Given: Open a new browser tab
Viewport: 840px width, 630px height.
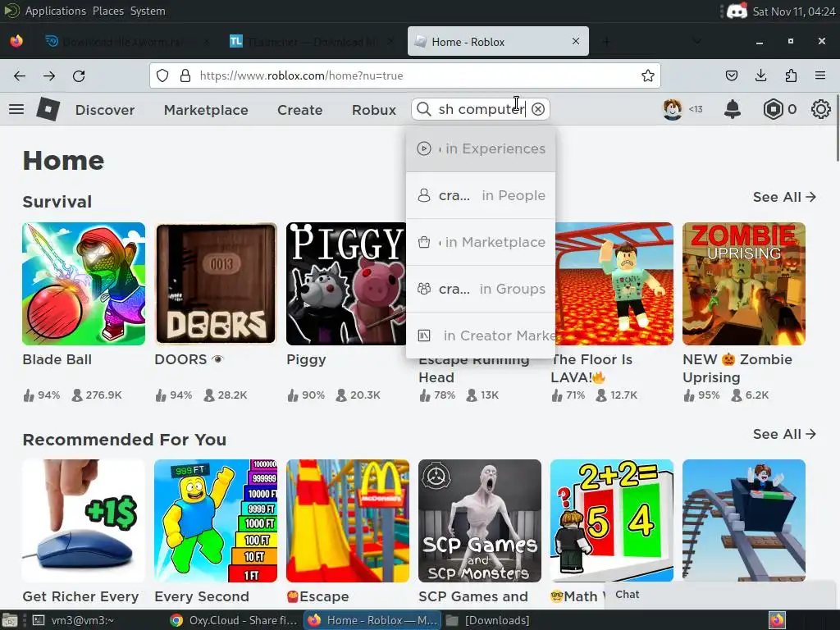Looking at the screenshot, I should 606,42.
